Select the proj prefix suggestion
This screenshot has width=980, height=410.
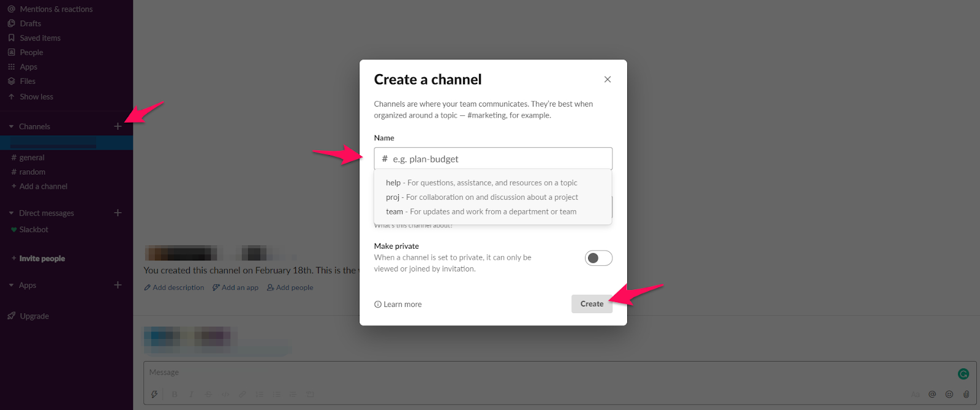(x=493, y=197)
